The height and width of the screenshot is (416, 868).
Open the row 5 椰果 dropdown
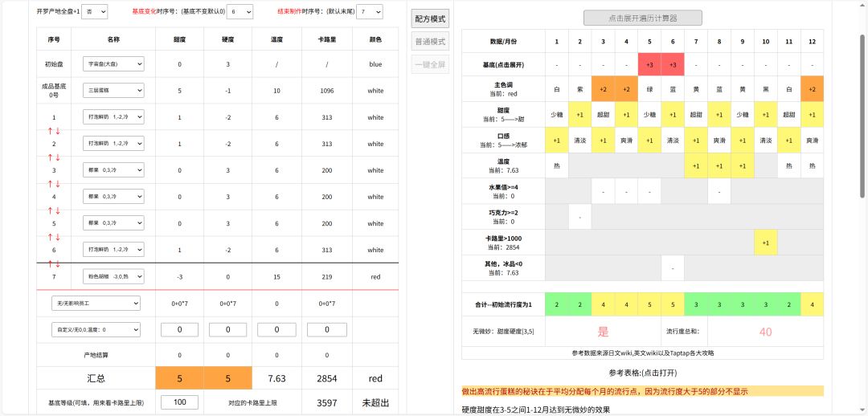[x=113, y=223]
